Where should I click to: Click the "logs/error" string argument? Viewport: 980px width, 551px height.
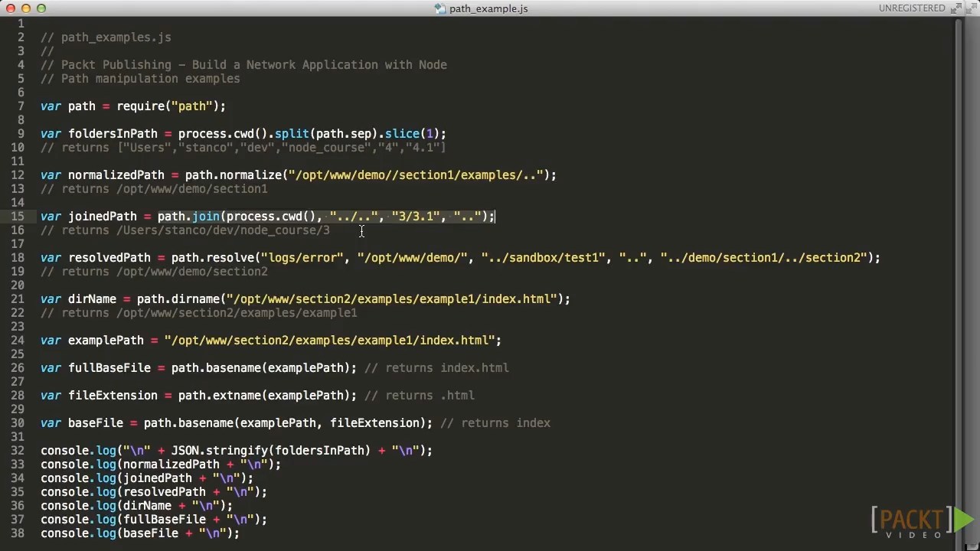(302, 258)
